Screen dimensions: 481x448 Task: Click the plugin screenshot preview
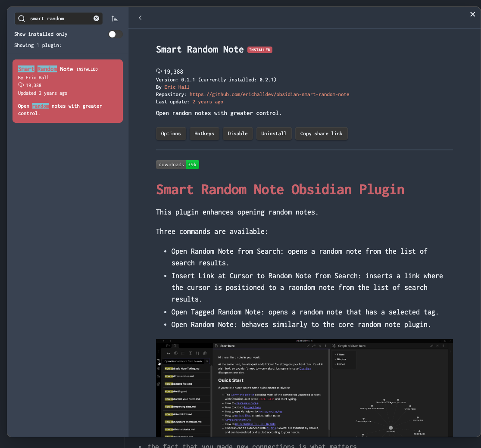pos(304,388)
